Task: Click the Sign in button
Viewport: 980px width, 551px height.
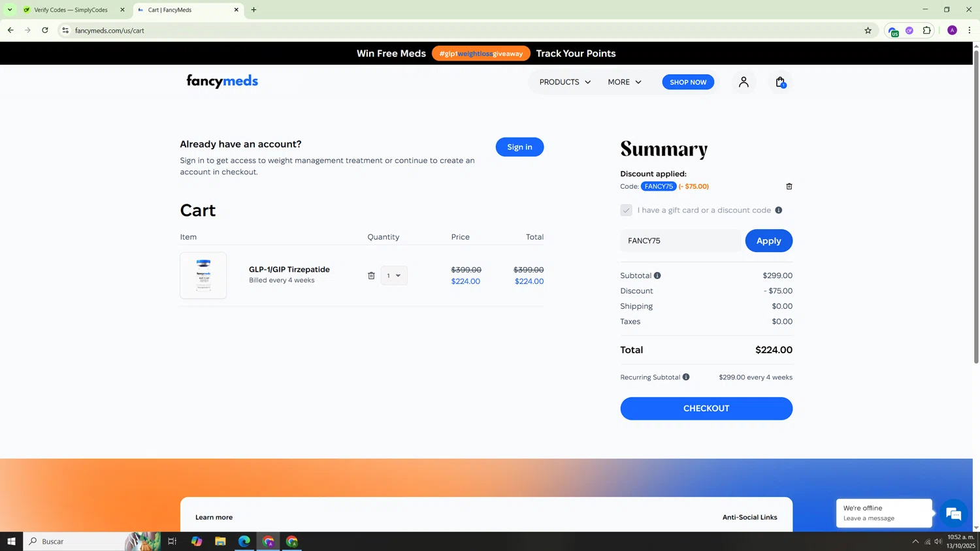Action: [x=519, y=147]
